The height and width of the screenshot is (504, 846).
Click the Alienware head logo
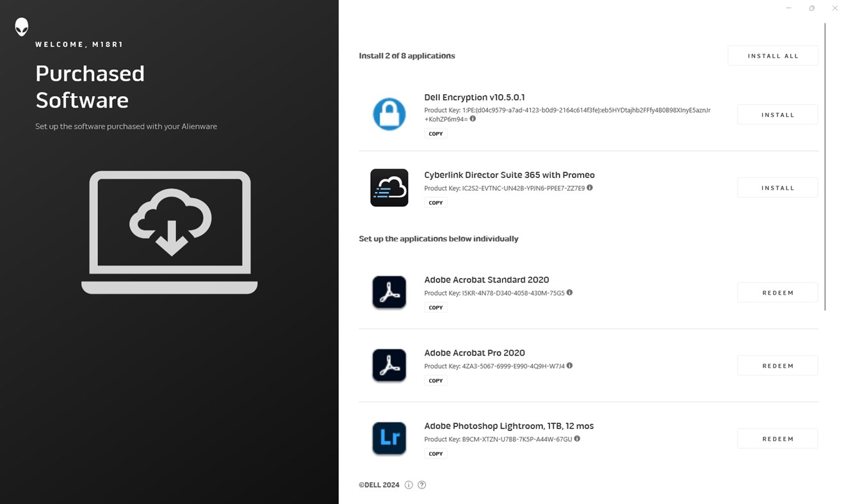[22, 27]
